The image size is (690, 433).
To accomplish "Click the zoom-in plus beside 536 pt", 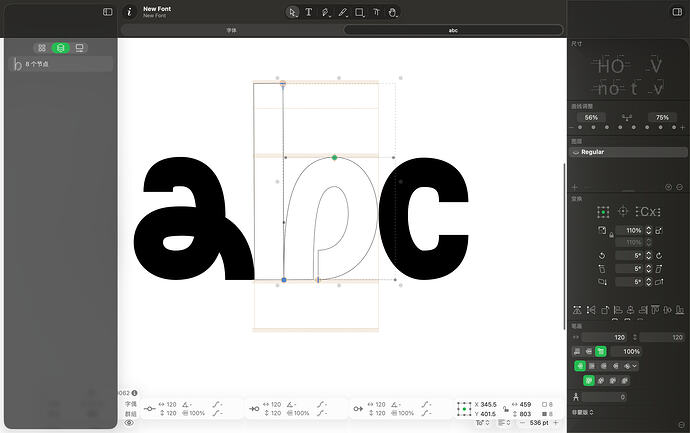I will tap(556, 422).
